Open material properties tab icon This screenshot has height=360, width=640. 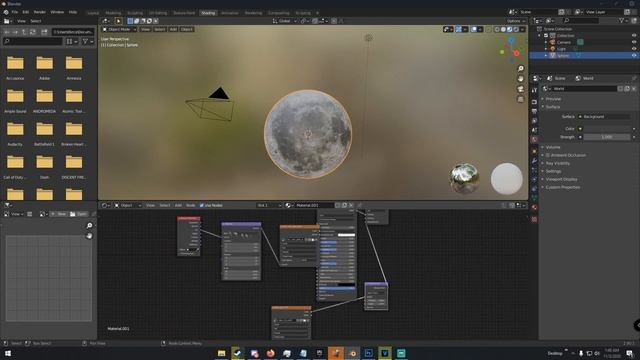[534, 207]
